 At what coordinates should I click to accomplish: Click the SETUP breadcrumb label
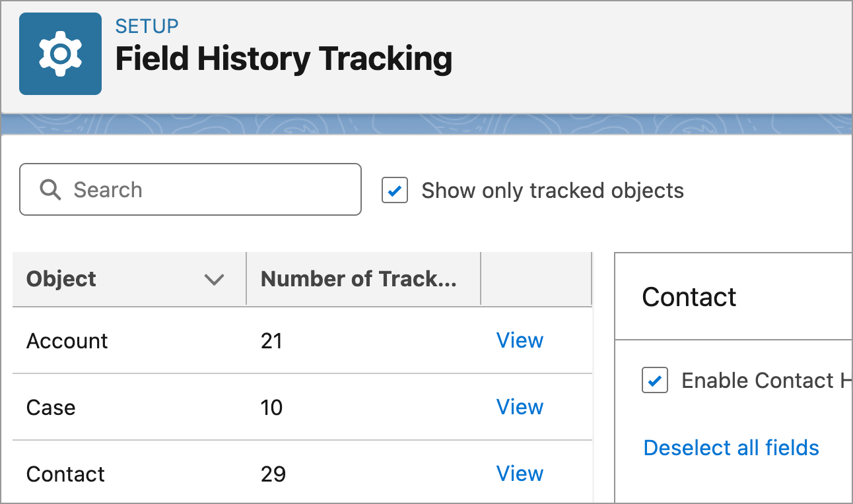coord(147,26)
